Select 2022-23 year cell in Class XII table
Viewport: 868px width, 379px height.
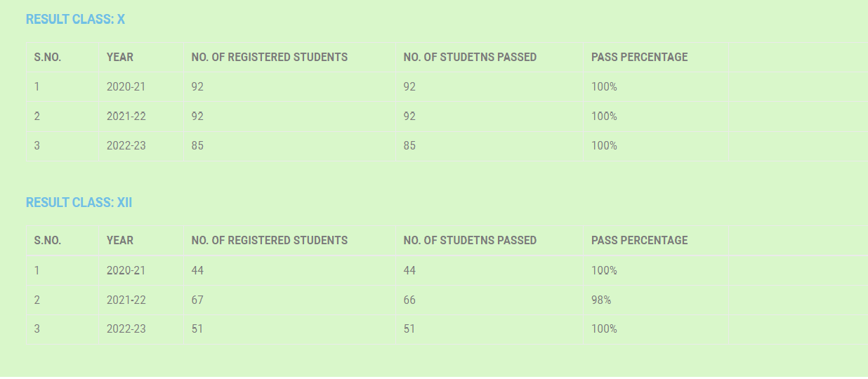point(126,328)
